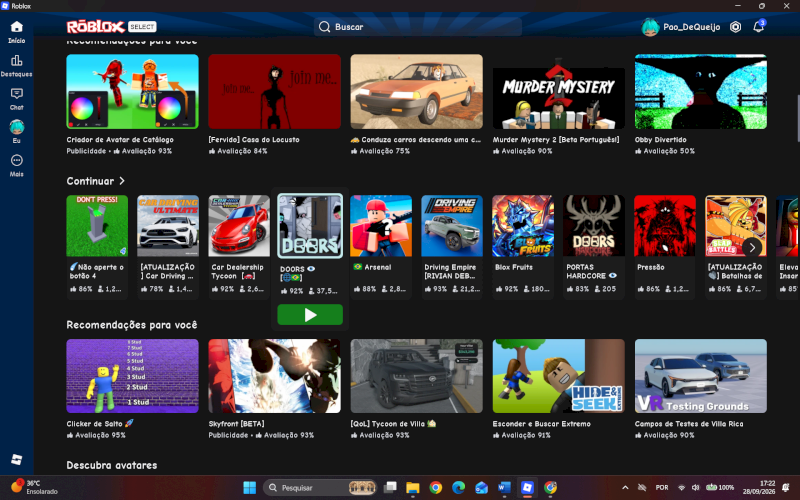Click the taskbar Pesquisar search box
Viewport: 800px width, 500px height.
(x=321, y=488)
